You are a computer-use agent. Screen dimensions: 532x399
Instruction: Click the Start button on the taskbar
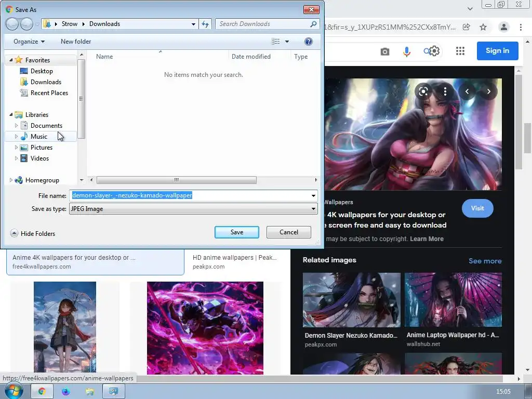click(x=13, y=391)
